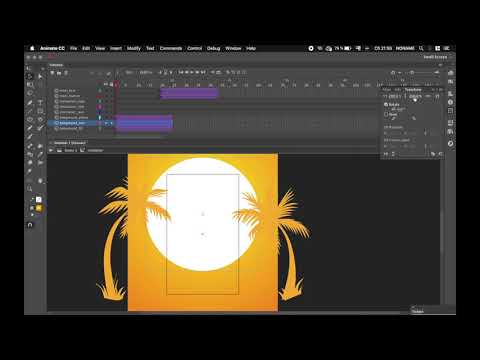This screenshot has width=480, height=360.
Task: Select the Line tool
Action: [30, 111]
